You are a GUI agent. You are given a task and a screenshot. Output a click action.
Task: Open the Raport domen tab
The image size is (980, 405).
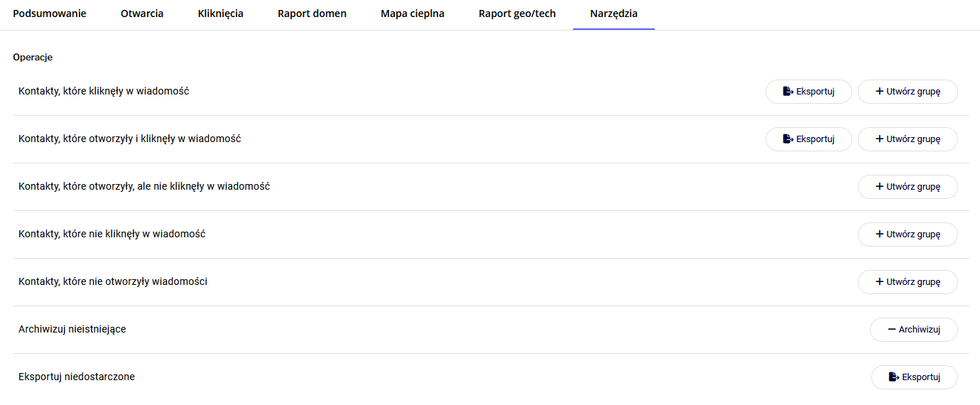tap(312, 13)
